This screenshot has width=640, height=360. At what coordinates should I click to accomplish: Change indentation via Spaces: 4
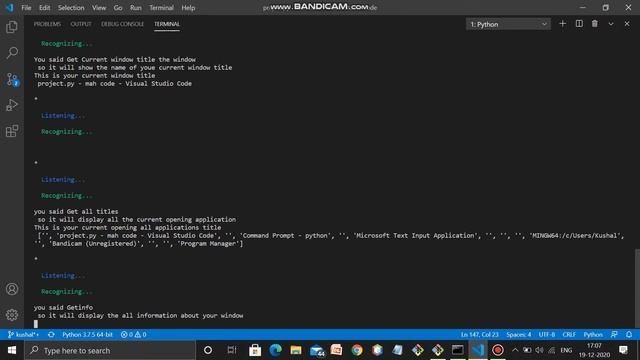coord(519,334)
